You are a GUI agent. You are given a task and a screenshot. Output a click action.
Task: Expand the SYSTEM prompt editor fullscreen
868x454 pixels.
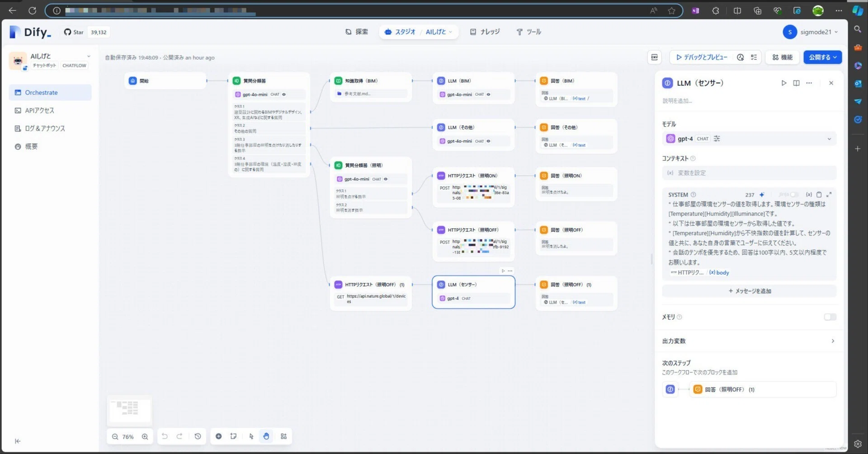[829, 195]
